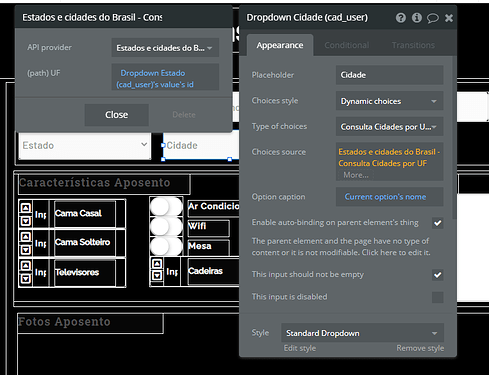This screenshot has width=489, height=375.
Task: Toggle the Wifi switch
Action: [166, 227]
